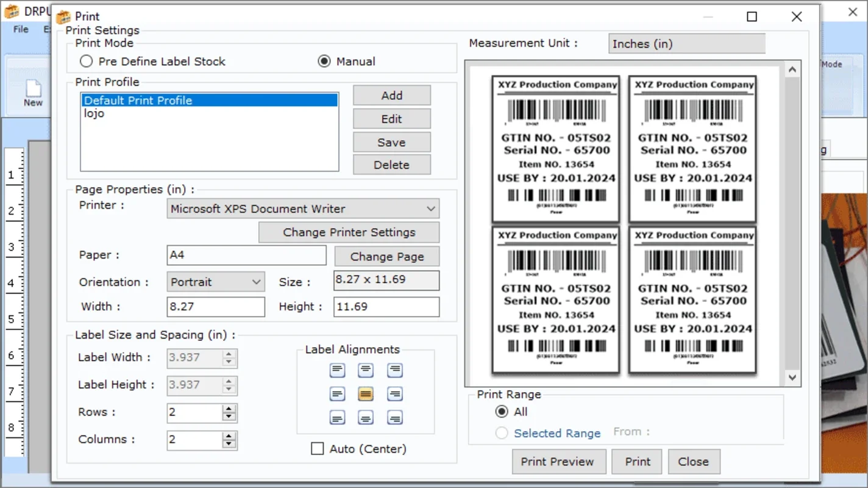Click the Height 11.69 field
This screenshot has height=488, width=868.
[386, 307]
